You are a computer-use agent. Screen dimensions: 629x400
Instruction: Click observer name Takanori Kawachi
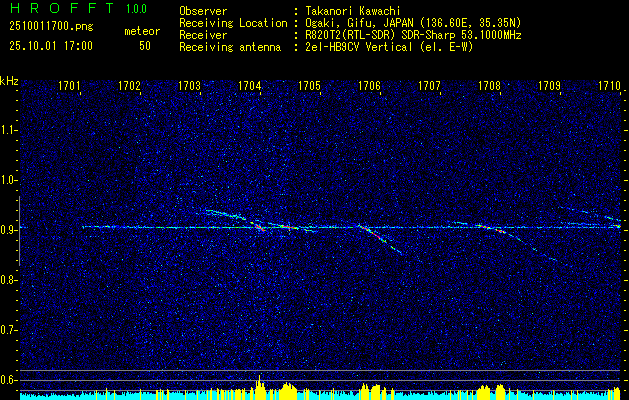pyautogui.click(x=353, y=11)
